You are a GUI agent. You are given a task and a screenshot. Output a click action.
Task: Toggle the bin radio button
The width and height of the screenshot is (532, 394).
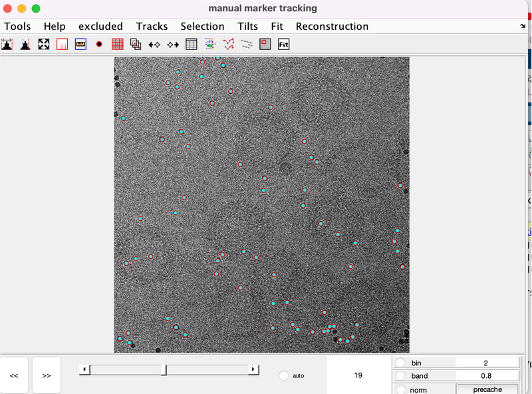[400, 363]
